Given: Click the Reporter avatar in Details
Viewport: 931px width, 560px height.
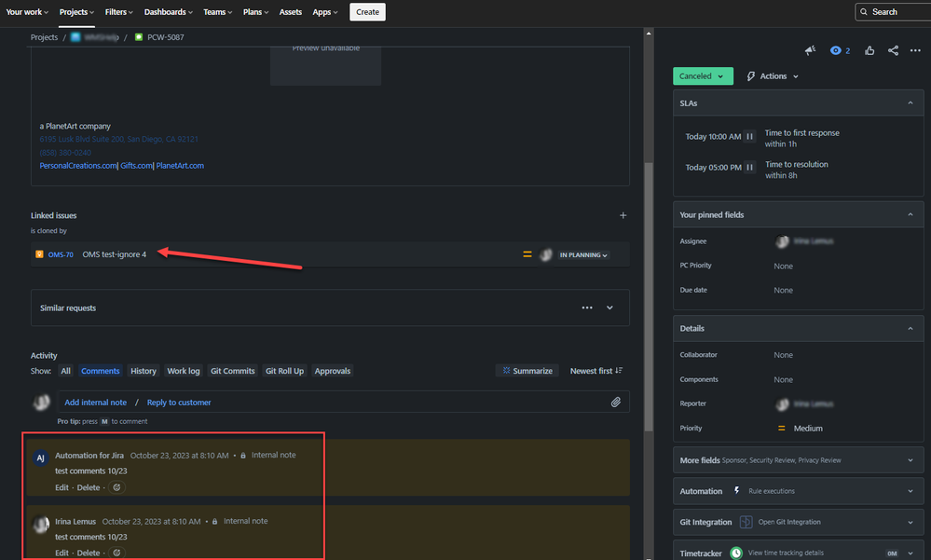Looking at the screenshot, I should tap(782, 403).
